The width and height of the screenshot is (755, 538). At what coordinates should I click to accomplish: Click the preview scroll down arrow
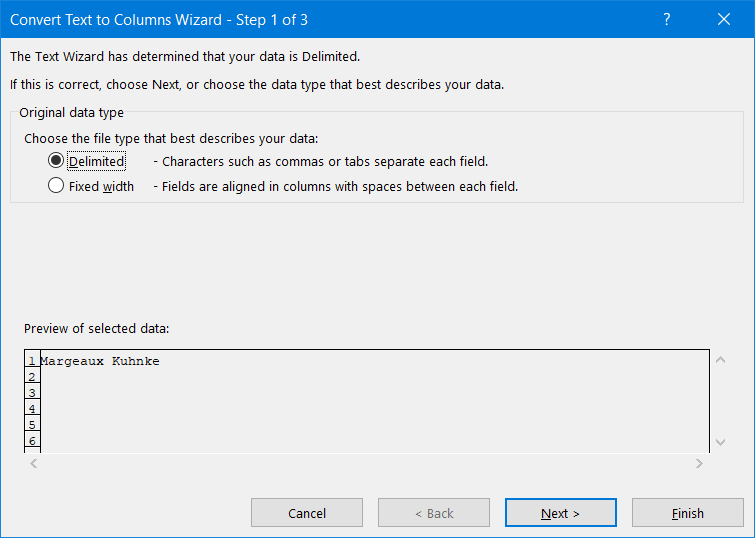[x=721, y=441]
